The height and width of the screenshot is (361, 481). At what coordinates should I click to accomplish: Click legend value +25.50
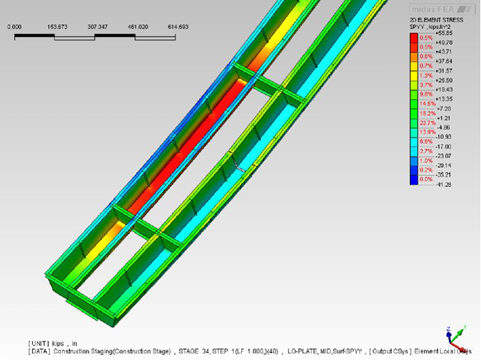[x=444, y=80]
